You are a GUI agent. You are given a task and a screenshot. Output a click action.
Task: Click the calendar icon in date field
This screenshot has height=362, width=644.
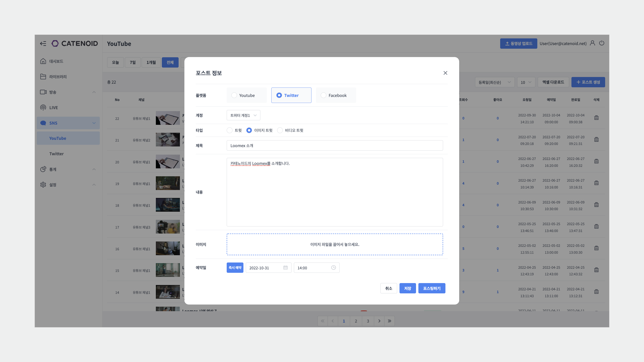tap(285, 268)
